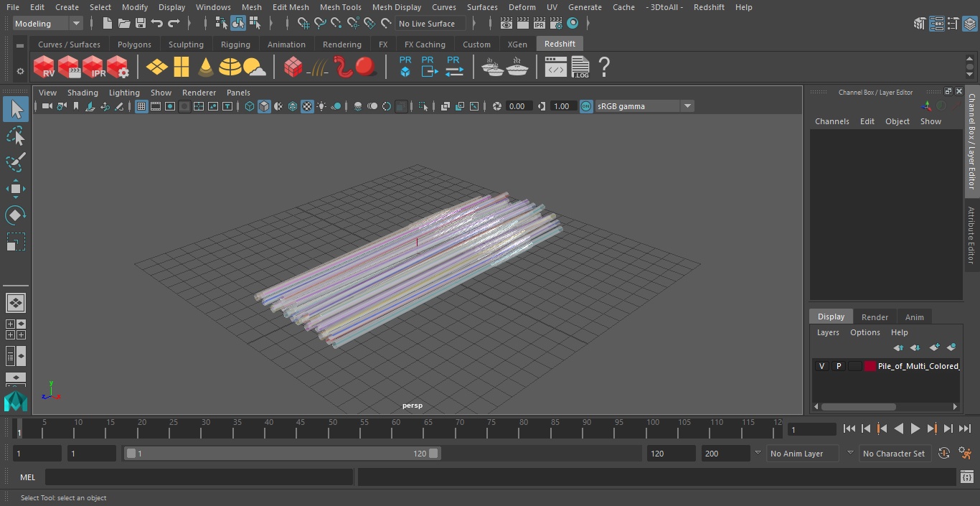Click the current frame field
980x506 pixels.
pos(812,429)
